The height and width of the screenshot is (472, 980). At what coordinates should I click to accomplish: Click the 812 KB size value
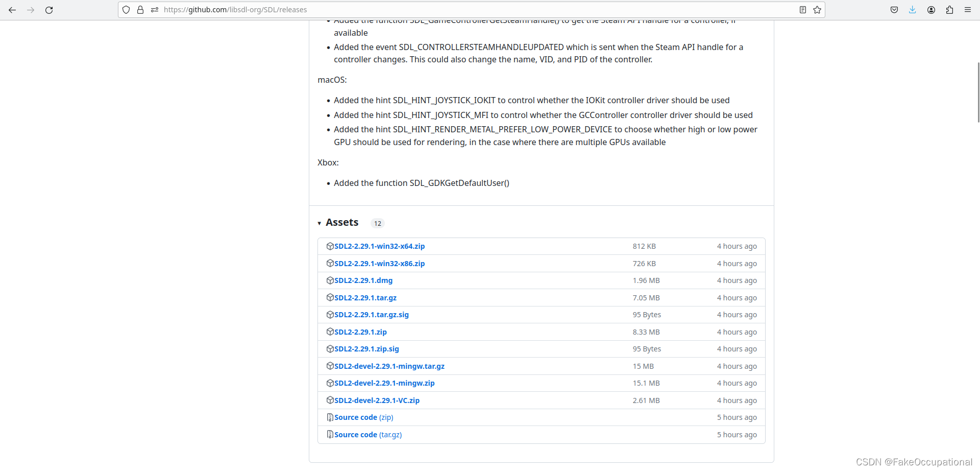[x=644, y=246]
